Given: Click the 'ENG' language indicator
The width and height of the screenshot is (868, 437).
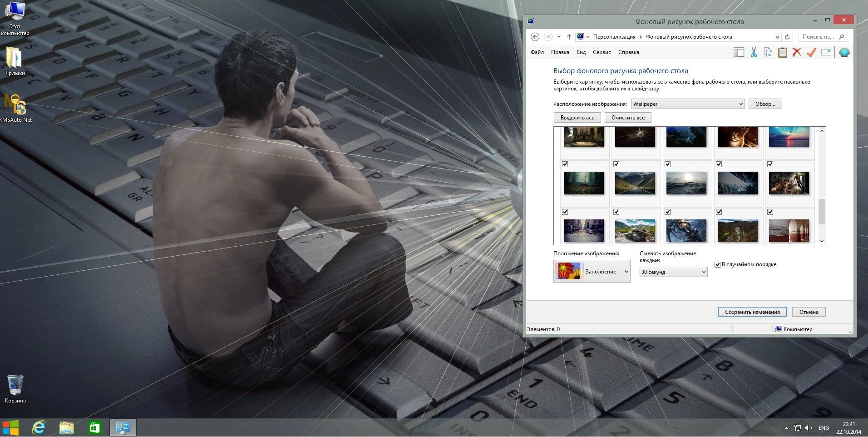Looking at the screenshot, I should pyautogui.click(x=824, y=428).
